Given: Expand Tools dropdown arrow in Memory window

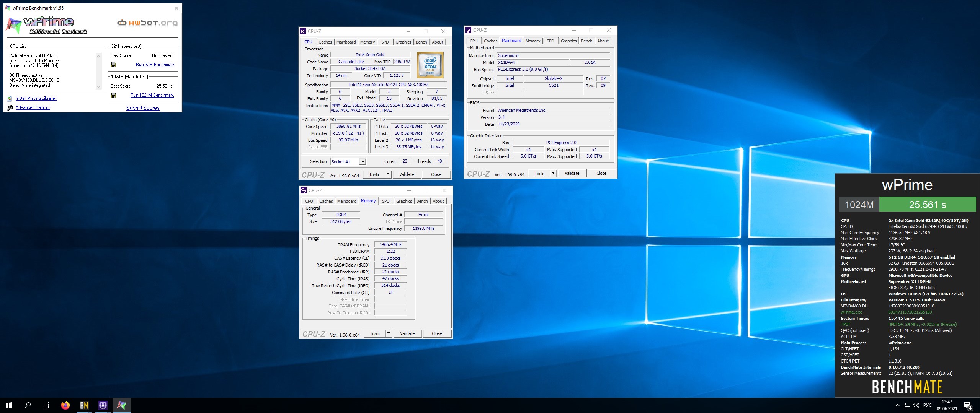Looking at the screenshot, I should click(x=388, y=333).
